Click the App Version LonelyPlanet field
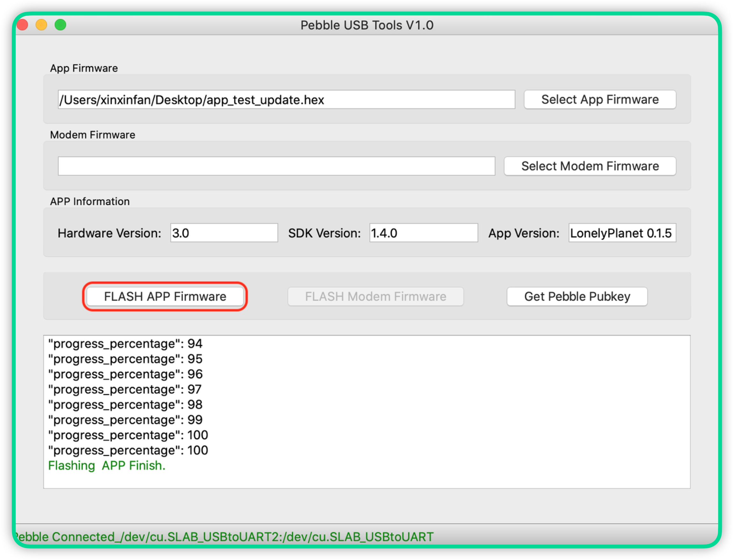 (622, 233)
